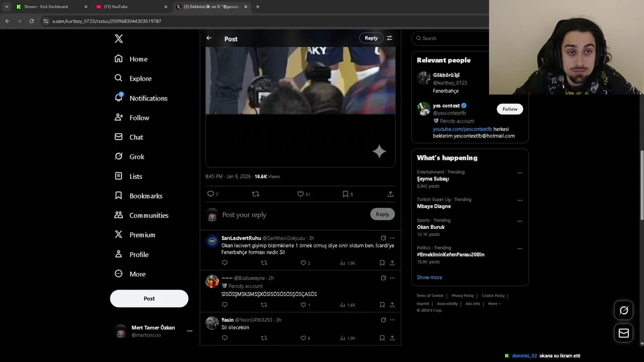This screenshot has height=362, width=644.
Task: Open Bookmarks in the sidebar
Action: point(138,196)
